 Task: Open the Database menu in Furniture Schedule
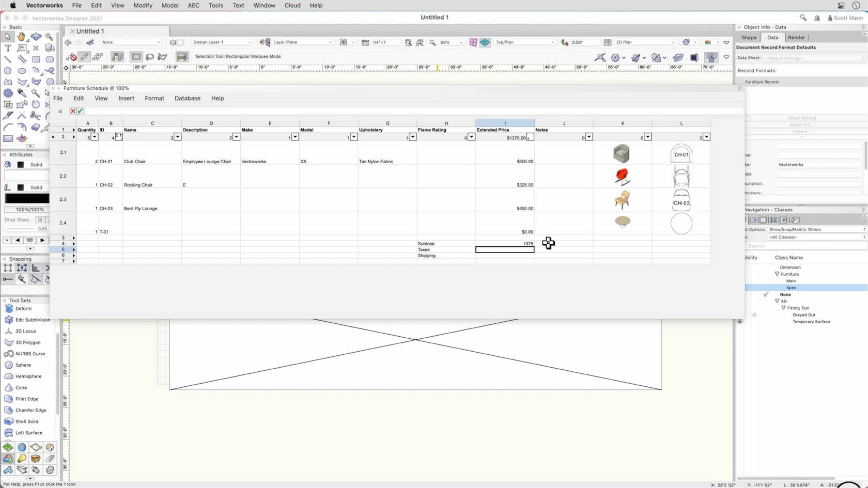click(x=188, y=98)
